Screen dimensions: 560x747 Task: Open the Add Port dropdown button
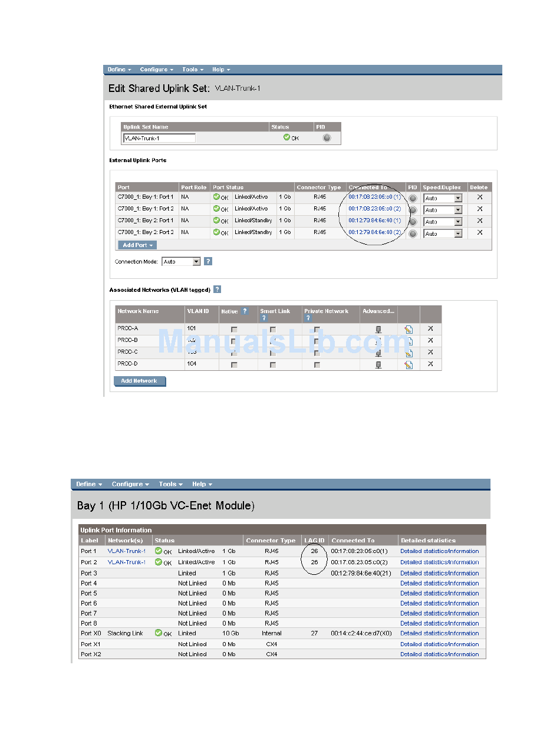point(137,245)
